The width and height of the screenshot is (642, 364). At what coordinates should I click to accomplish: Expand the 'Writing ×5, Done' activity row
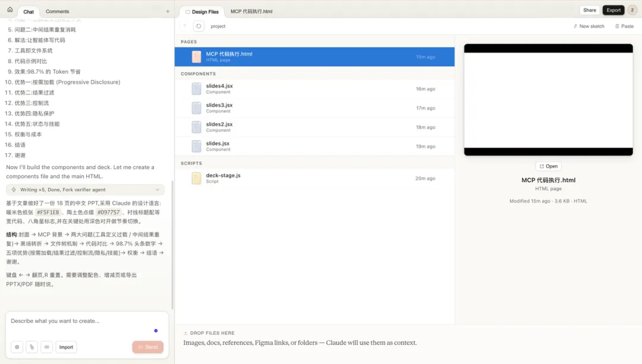click(86, 190)
